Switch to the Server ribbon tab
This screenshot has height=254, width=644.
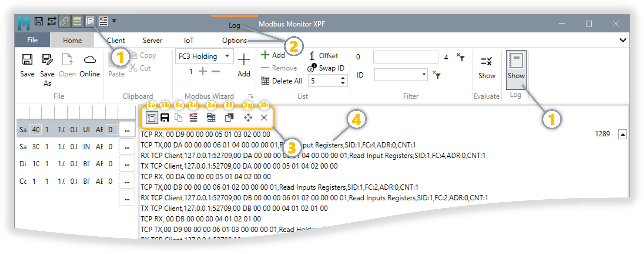coord(152,40)
